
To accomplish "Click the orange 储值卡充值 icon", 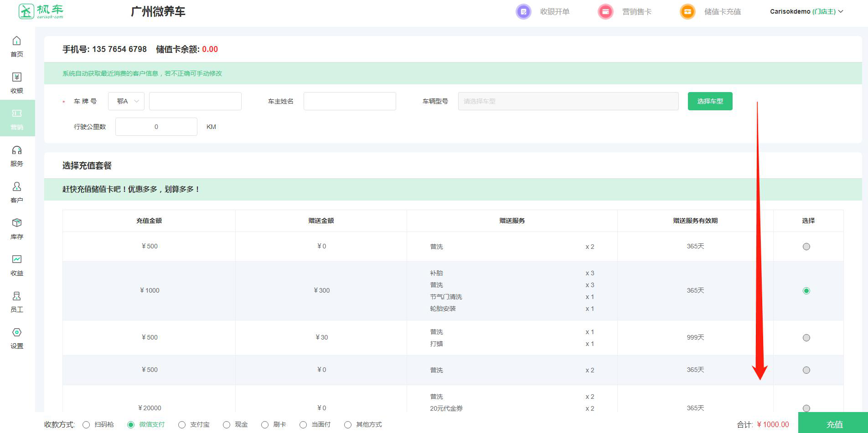I will pyautogui.click(x=687, y=12).
